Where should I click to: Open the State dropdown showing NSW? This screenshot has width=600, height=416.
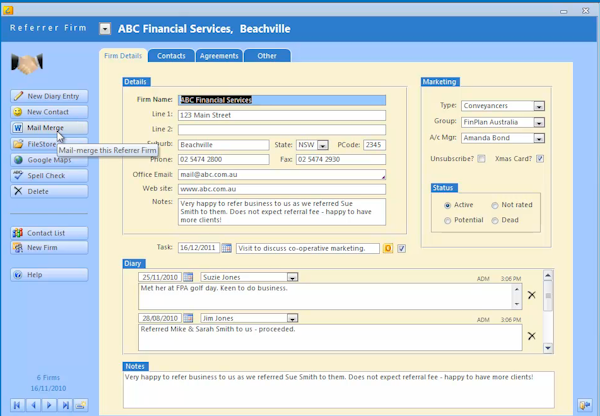323,145
